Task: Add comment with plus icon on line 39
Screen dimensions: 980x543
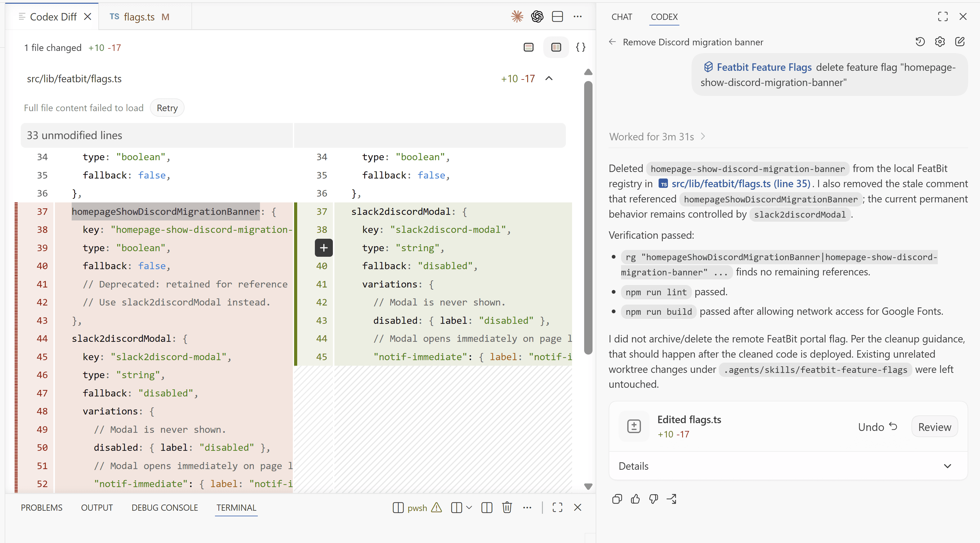Action: 324,248
